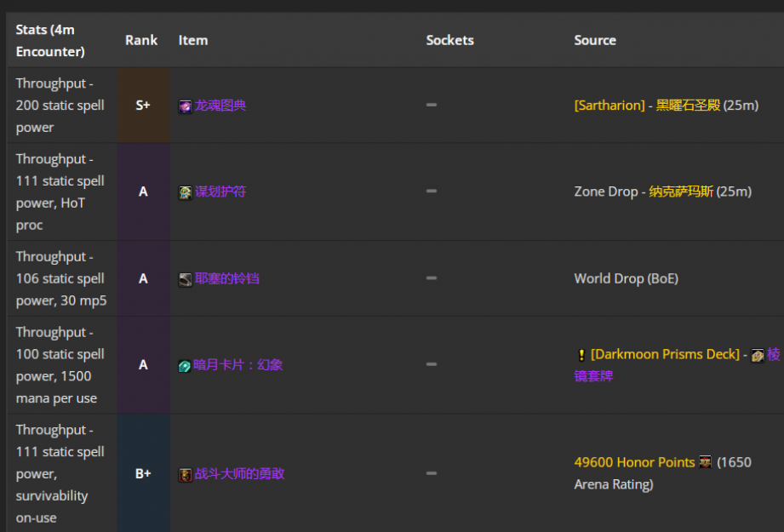784x532 pixels.
Task: Open the 暗月卡片：幻象 item link
Action: click(x=238, y=365)
